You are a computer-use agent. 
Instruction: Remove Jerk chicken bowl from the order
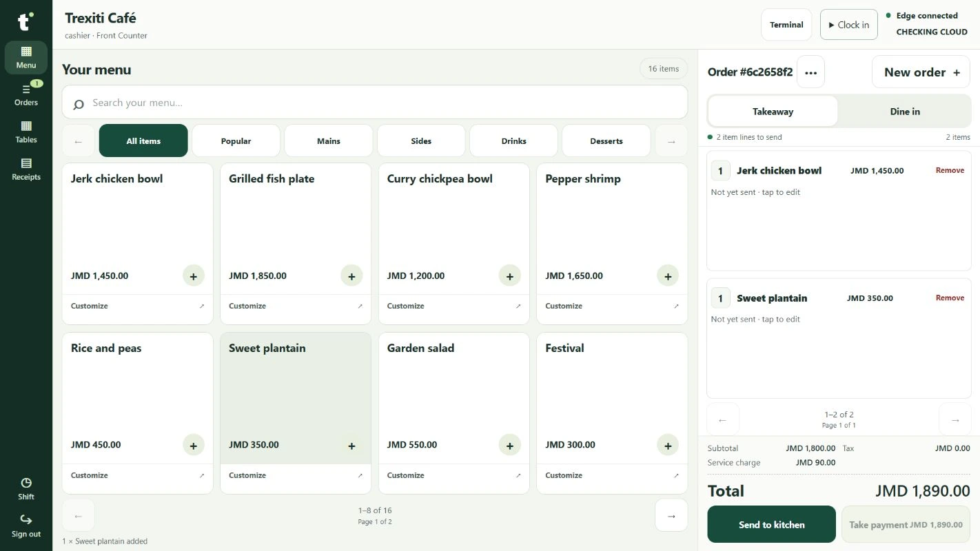(x=950, y=170)
